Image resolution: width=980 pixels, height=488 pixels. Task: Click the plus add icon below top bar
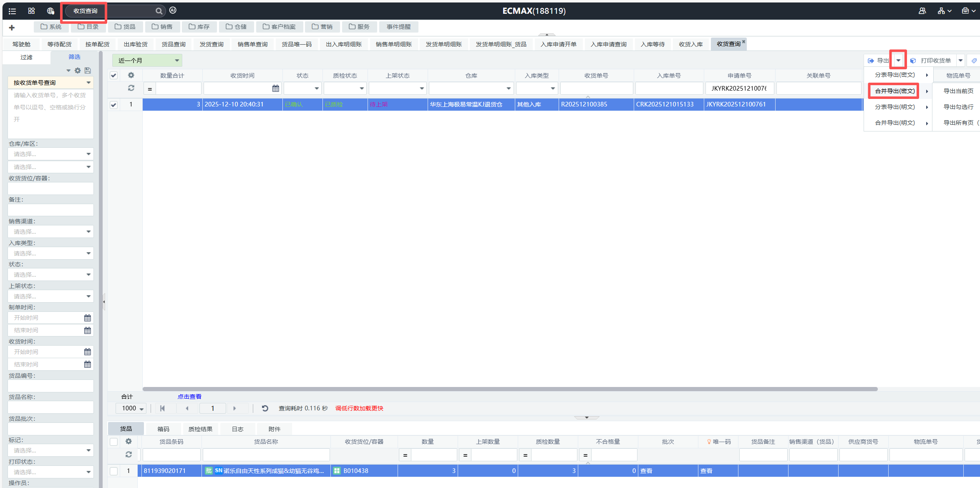[12, 28]
